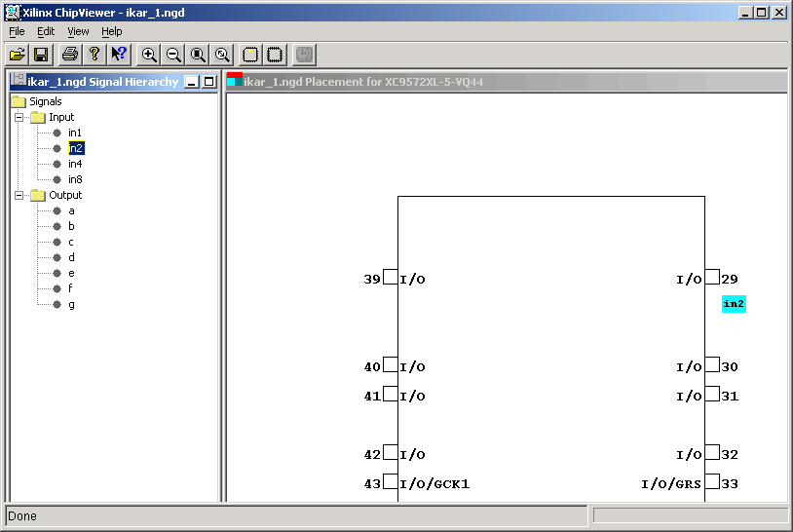Click the cyan in2 pin label

(734, 304)
